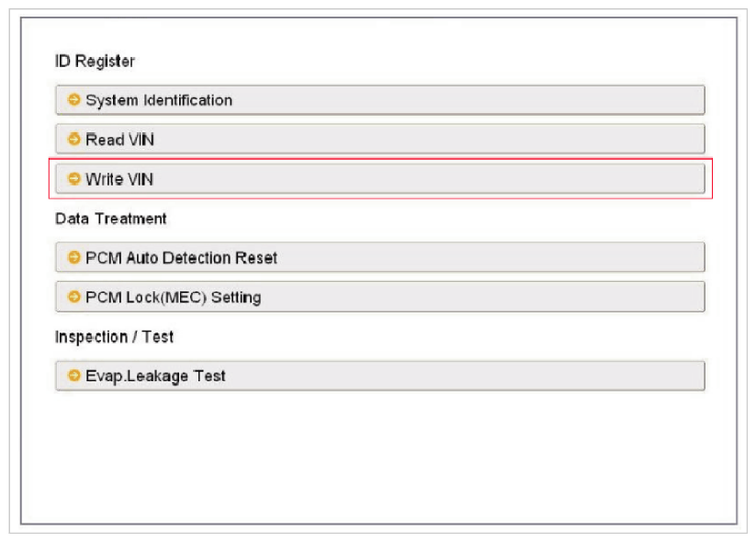Click the 'Write VIN' label text

[119, 179]
